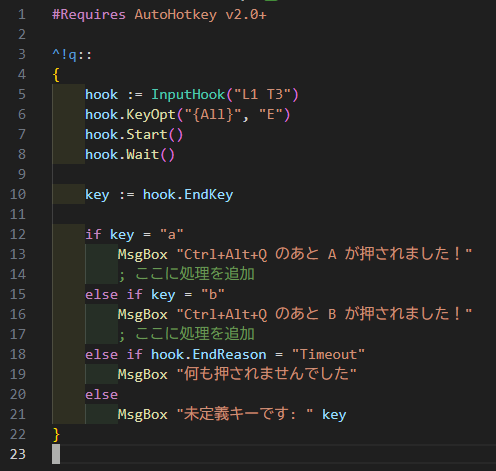Click the "L1 T3" string literal
Image resolution: width=496 pixels, height=471 pixels.
pyautogui.click(x=263, y=95)
